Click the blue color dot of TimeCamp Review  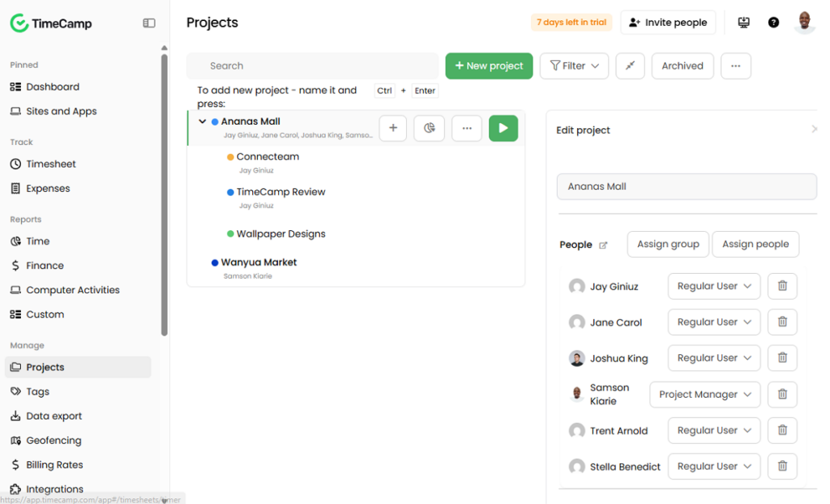(230, 192)
